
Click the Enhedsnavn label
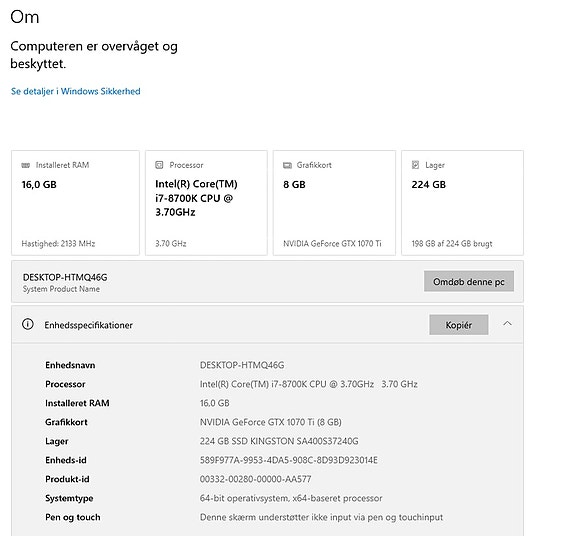click(70, 365)
